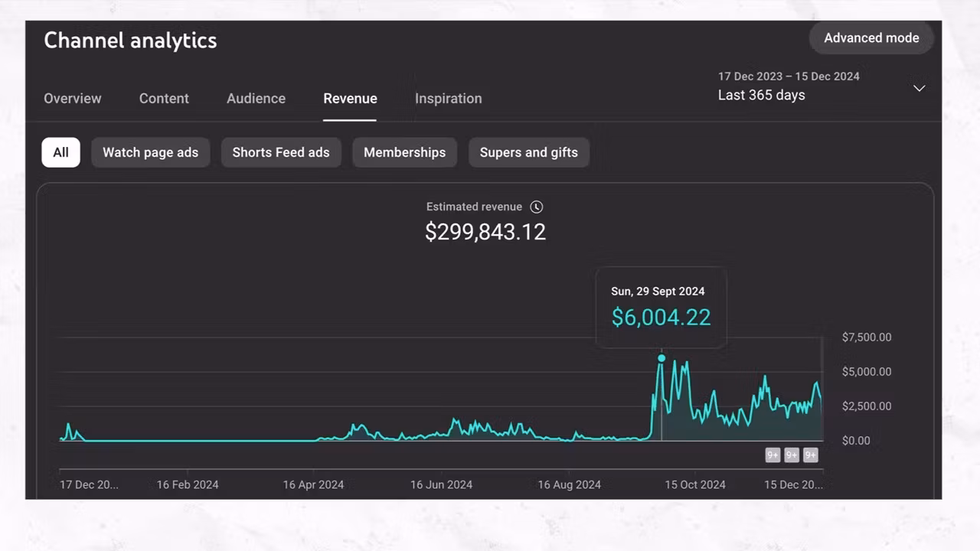980x551 pixels.
Task: Filter revenue by Shorts Feed ads
Action: pyautogui.click(x=281, y=152)
